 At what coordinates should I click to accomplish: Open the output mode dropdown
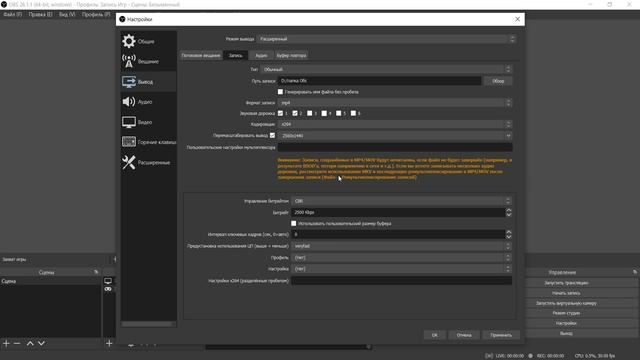(386, 39)
